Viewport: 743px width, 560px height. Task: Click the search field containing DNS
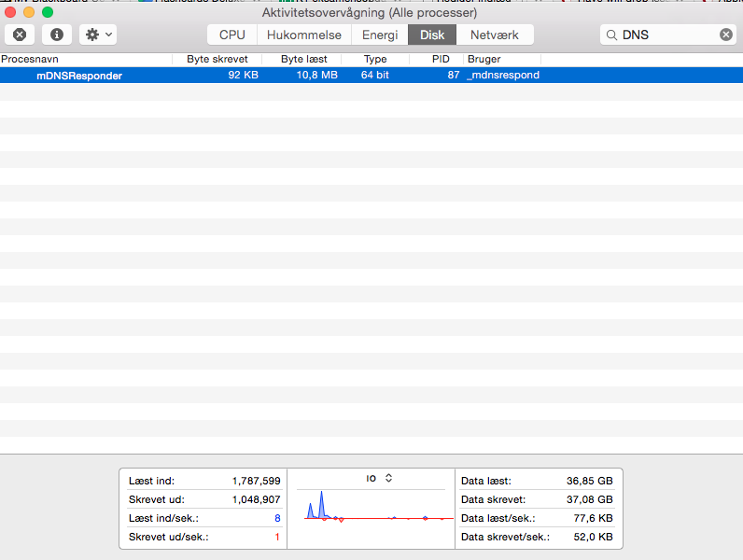668,35
